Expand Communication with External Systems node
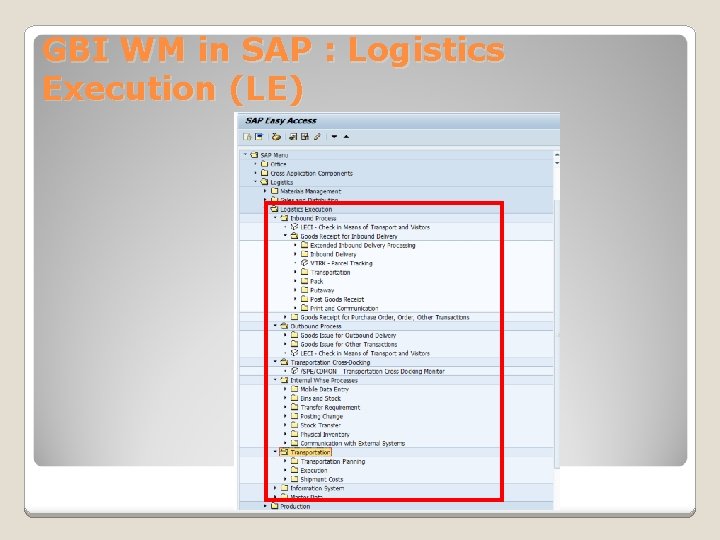 click(285, 443)
